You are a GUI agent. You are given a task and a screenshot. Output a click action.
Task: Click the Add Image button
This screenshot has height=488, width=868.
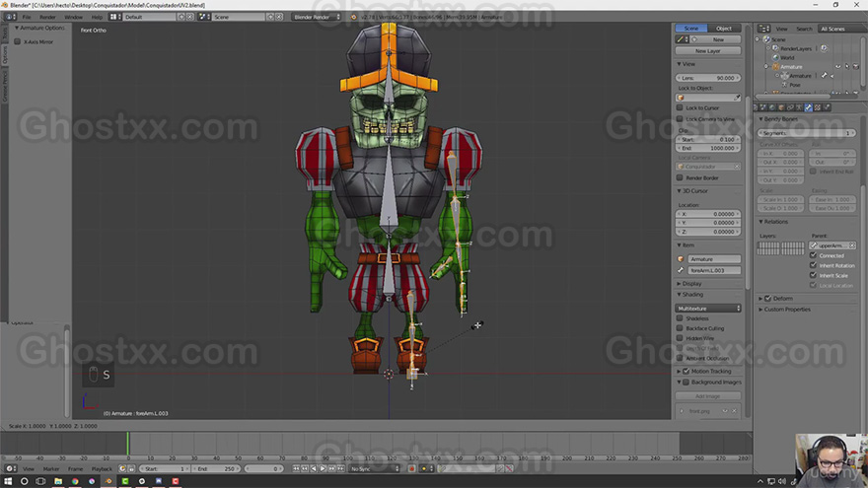click(x=708, y=396)
